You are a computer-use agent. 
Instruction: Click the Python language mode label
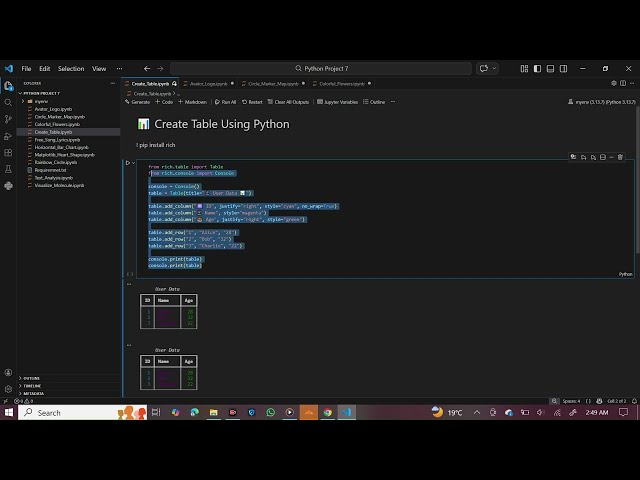pyautogui.click(x=625, y=274)
